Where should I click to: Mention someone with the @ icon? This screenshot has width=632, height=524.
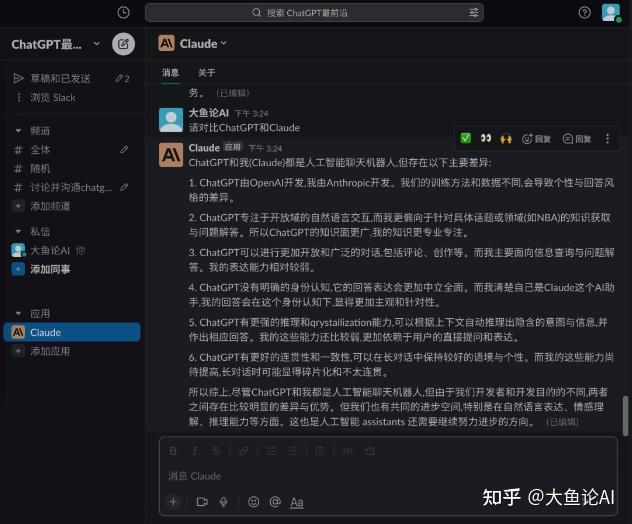coord(275,502)
